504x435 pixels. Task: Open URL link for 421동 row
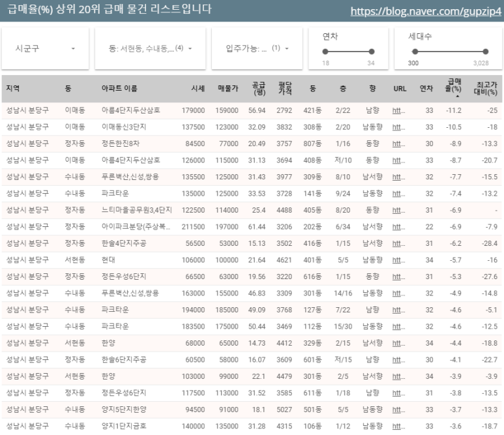tap(398, 111)
